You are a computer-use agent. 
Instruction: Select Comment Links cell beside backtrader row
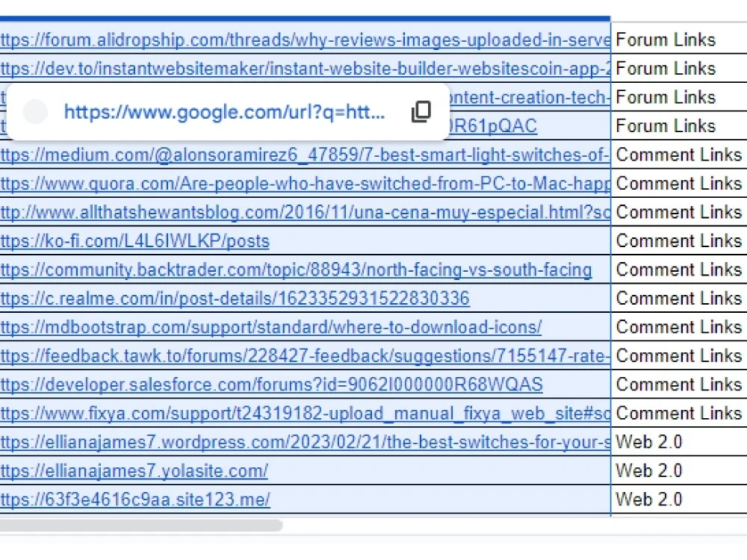click(679, 270)
